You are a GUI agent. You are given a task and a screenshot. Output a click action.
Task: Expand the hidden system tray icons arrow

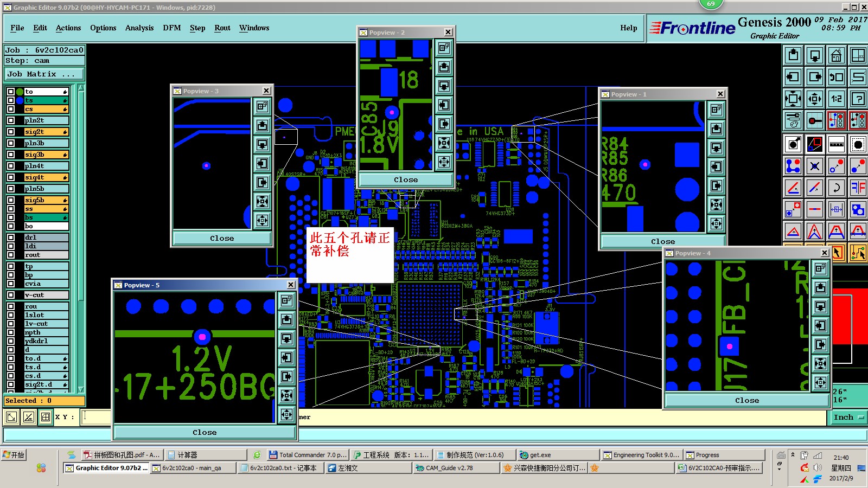[793, 455]
